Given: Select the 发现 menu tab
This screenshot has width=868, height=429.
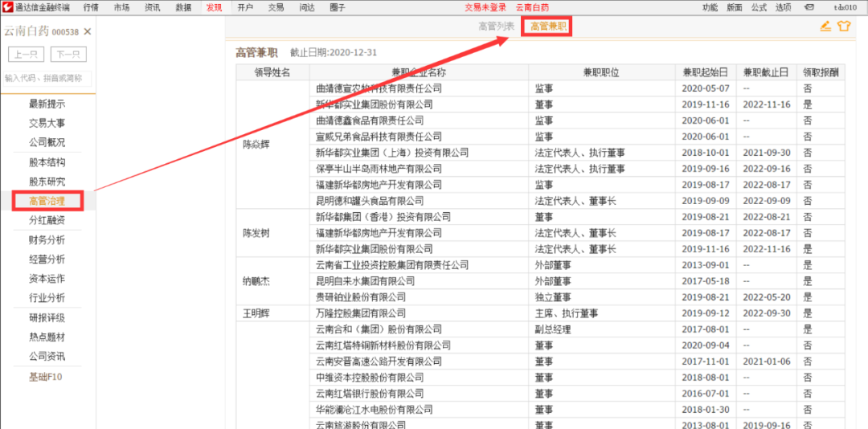Looking at the screenshot, I should [215, 7].
